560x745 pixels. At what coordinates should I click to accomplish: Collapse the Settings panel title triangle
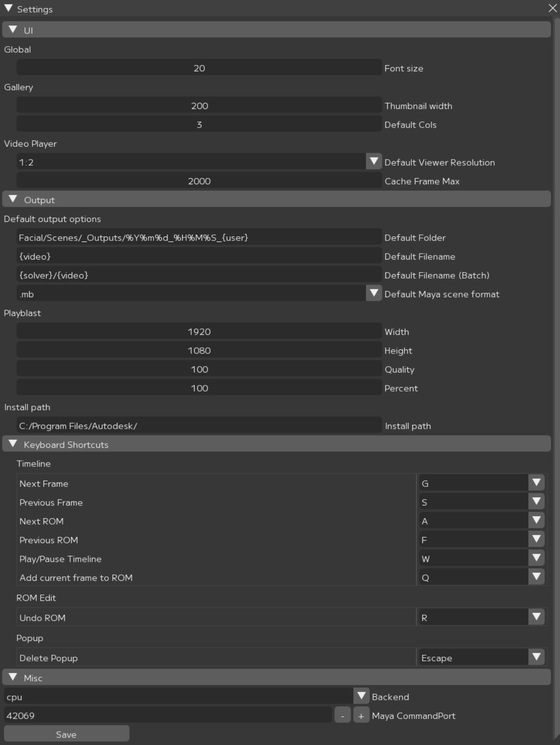tap(9, 9)
